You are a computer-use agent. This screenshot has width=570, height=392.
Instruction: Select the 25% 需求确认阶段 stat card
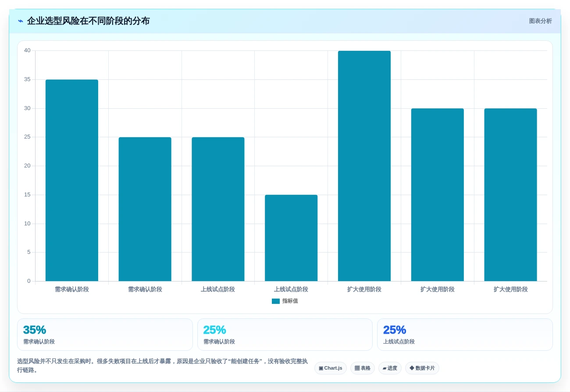click(285, 335)
